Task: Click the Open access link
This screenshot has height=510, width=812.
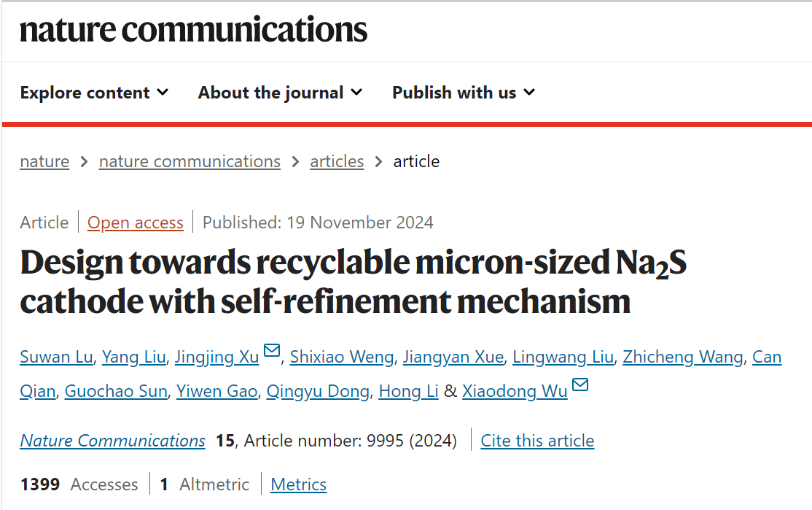Action: (x=136, y=223)
